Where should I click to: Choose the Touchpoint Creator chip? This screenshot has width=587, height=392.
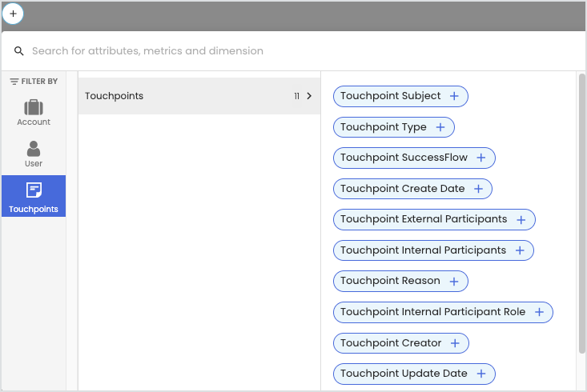(401, 343)
